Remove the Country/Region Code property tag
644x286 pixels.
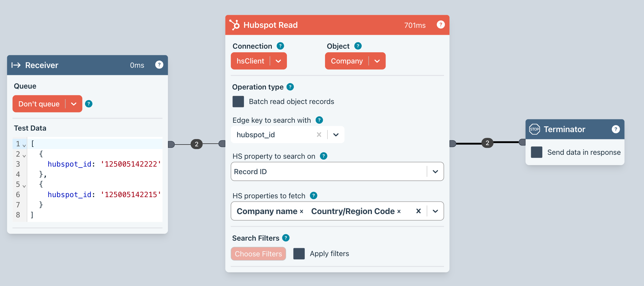399,212
